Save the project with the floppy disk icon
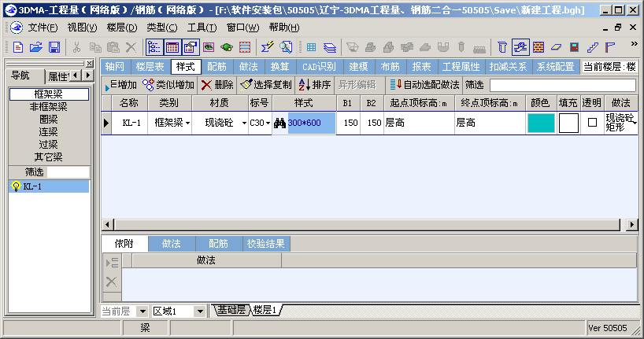 pos(54,47)
